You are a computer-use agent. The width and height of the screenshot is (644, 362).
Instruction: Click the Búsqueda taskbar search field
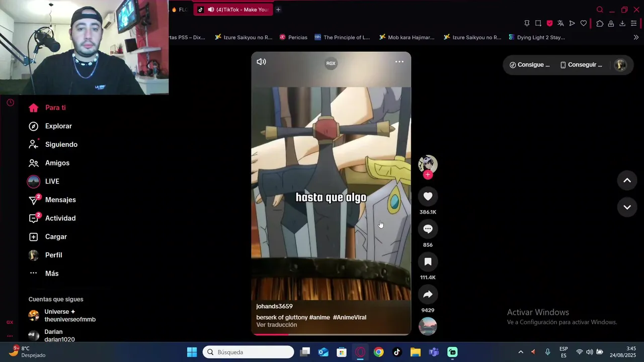[x=249, y=352]
